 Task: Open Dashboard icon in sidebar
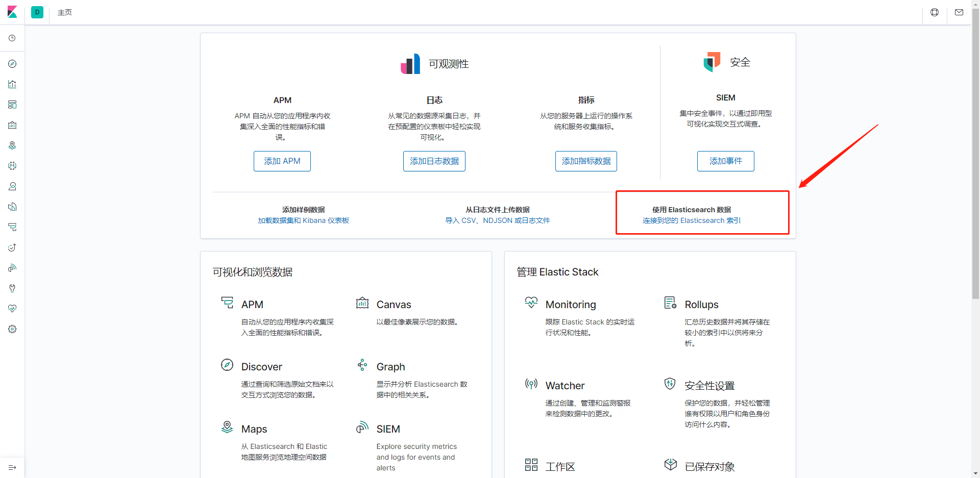point(12,105)
